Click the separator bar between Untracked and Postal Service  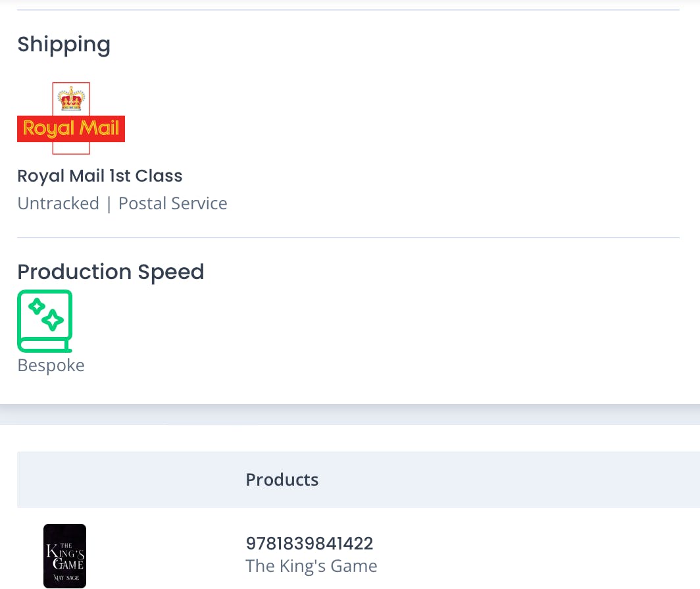click(x=109, y=203)
